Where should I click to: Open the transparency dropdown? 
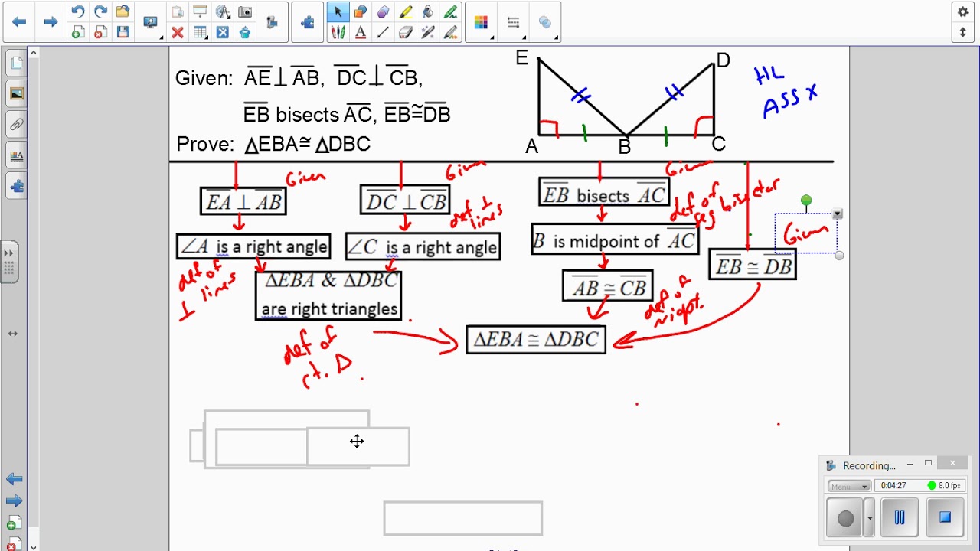(x=546, y=22)
